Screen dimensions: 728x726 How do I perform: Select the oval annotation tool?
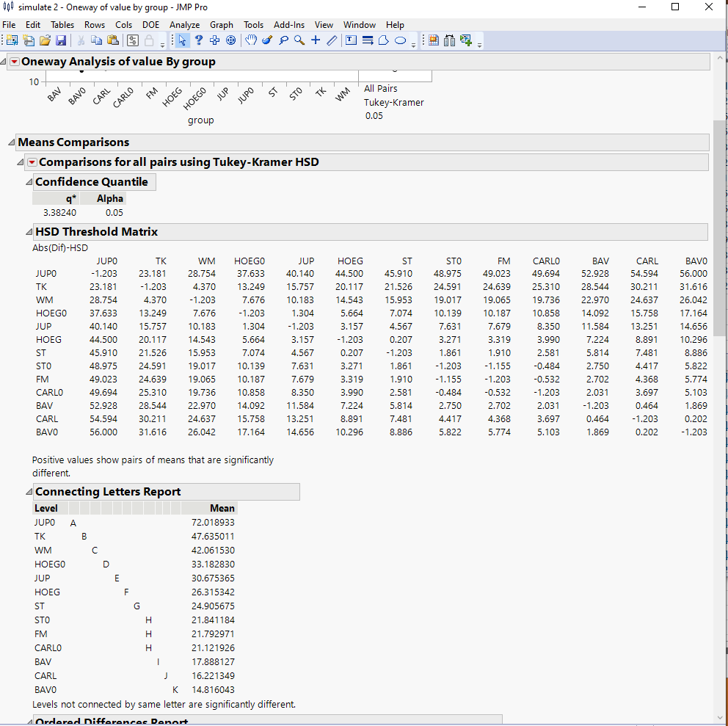[x=401, y=40]
